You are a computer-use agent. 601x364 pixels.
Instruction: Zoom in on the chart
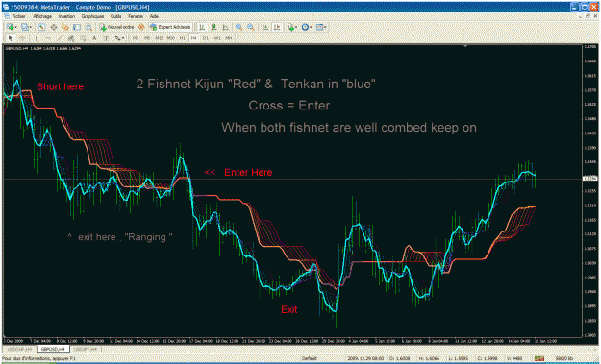coord(238,27)
